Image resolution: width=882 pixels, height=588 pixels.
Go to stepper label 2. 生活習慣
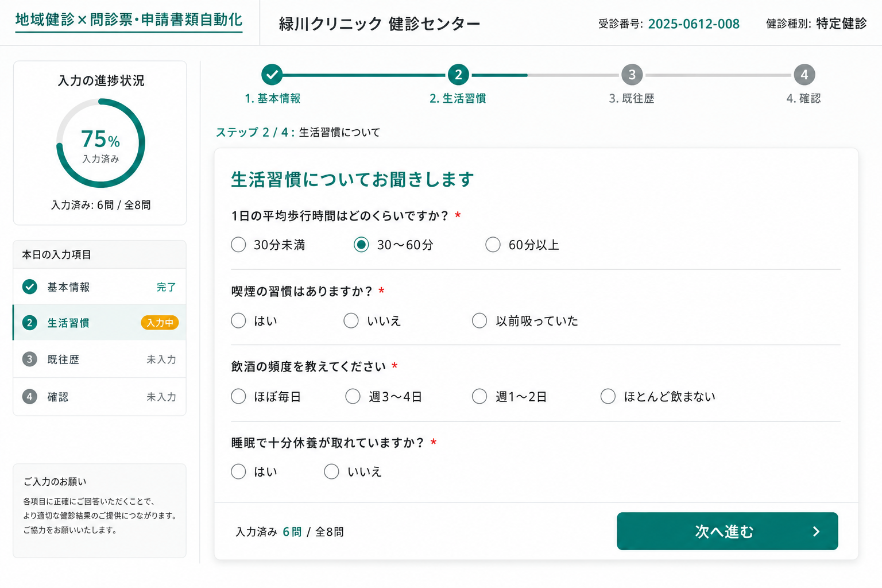(x=458, y=98)
